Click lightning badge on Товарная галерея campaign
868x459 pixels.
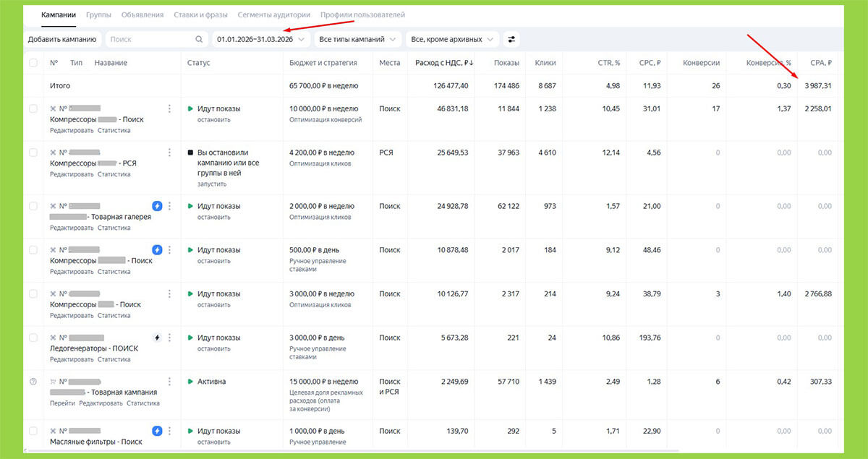click(157, 206)
